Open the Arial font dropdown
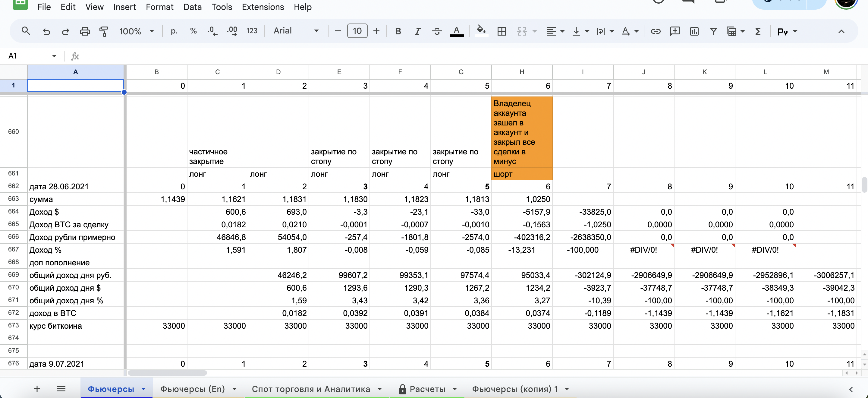Screen dimensions: 868x398 [296, 31]
